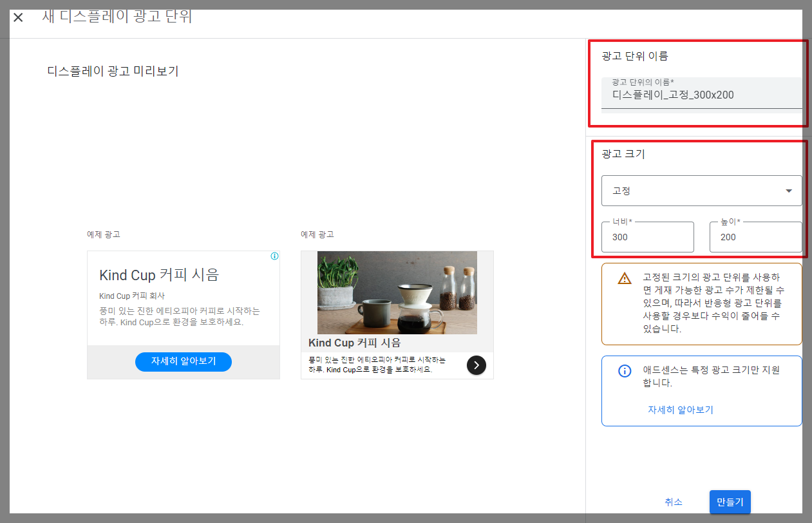Click the coffee photo in the carousel ad
Screen dimensions: 812x523
(397, 292)
